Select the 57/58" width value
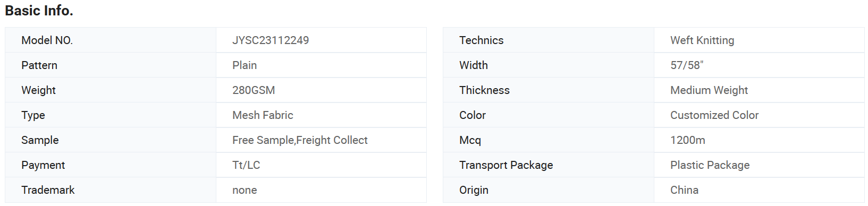The height and width of the screenshot is (206, 868). 687,65
